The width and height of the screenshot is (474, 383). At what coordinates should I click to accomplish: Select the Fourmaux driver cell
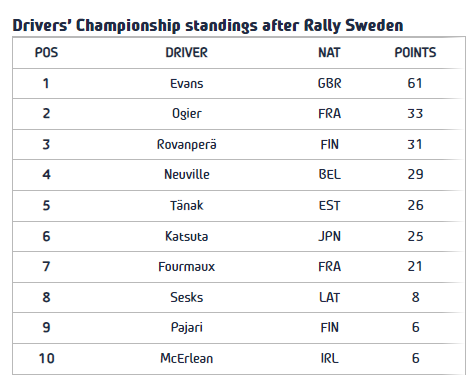[x=187, y=267]
